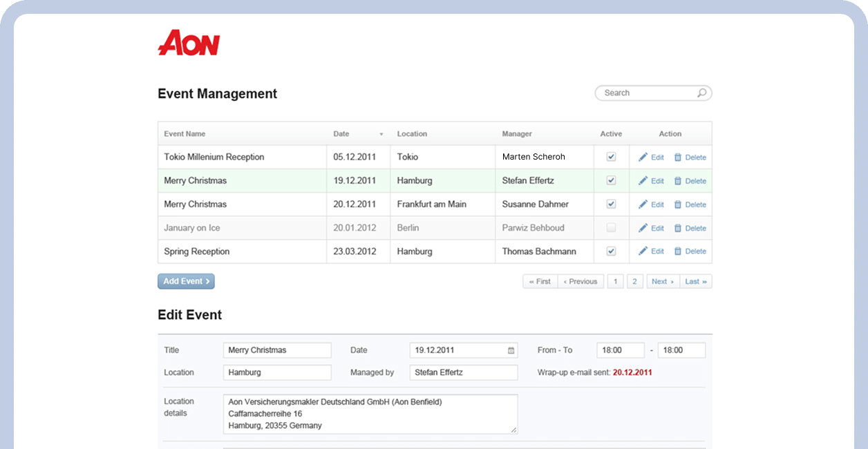Delete the Tokio Millenium Reception event

coord(690,157)
